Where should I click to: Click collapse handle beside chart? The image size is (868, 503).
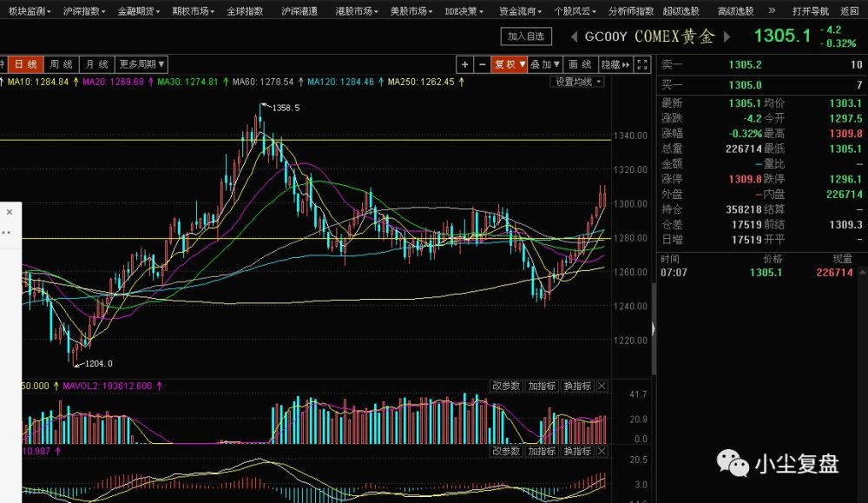click(654, 329)
